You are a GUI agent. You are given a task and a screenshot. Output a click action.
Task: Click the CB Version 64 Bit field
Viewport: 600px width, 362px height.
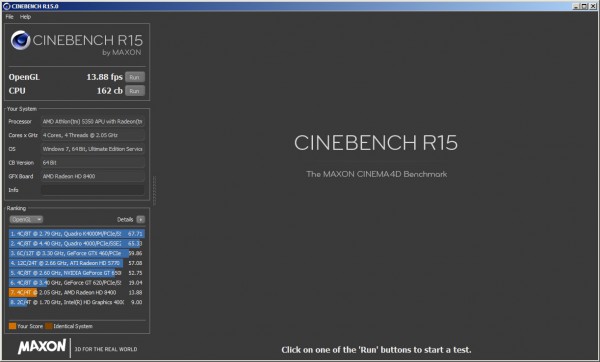(x=93, y=163)
